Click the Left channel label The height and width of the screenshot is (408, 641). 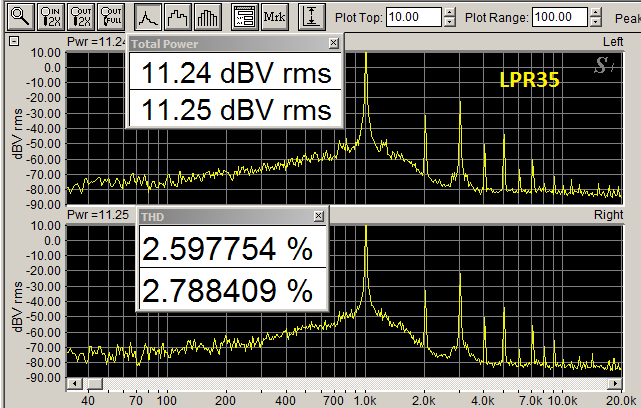613,42
